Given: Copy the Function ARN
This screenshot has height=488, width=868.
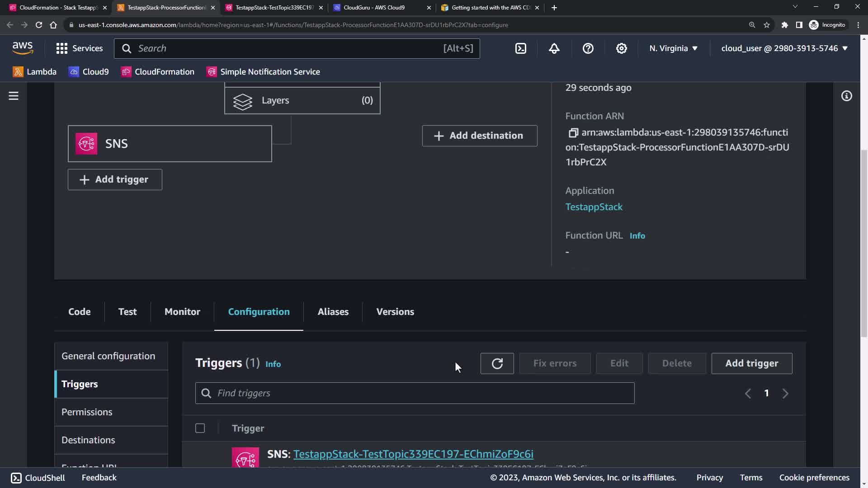Looking at the screenshot, I should click(x=573, y=133).
